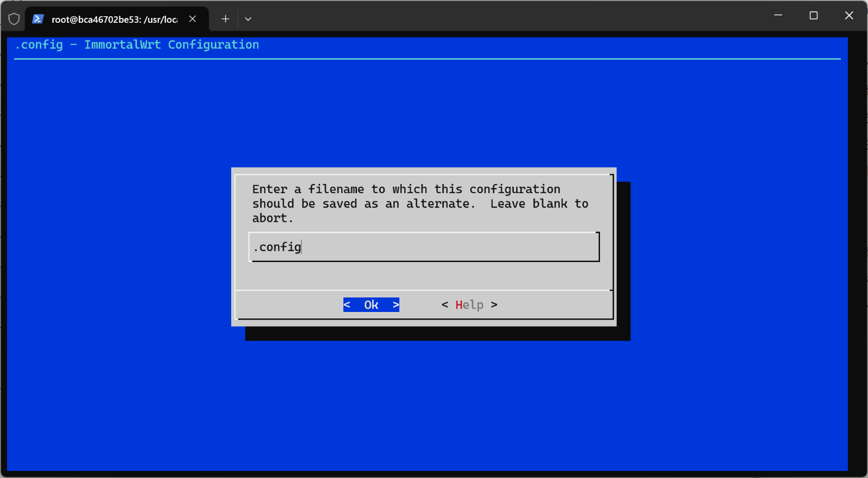This screenshot has width=868, height=478.
Task: Click the shield icon in title bar
Action: click(14, 19)
